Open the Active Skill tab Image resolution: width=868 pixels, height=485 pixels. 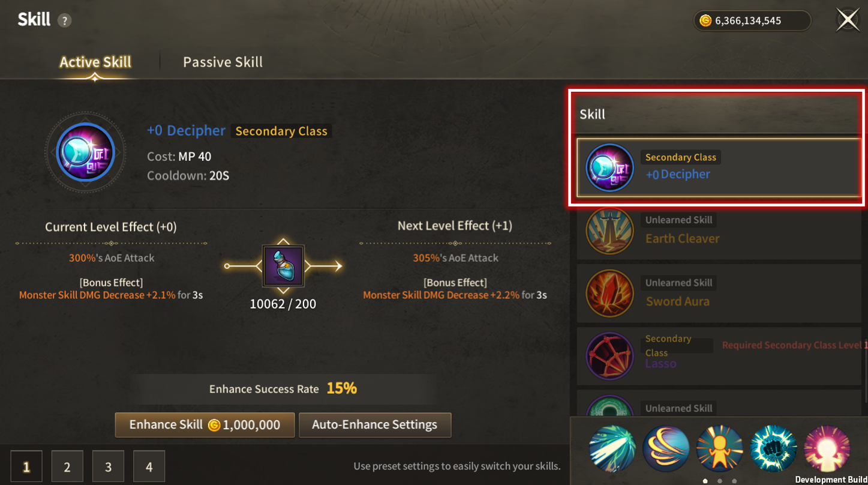pyautogui.click(x=95, y=62)
